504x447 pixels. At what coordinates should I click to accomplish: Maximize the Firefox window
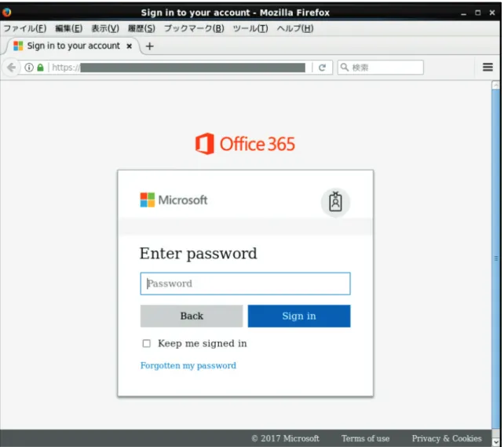click(x=478, y=13)
